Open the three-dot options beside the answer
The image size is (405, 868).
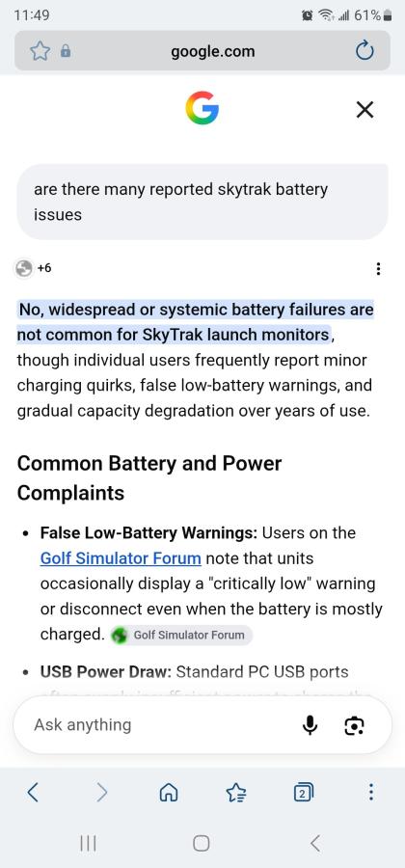378,269
